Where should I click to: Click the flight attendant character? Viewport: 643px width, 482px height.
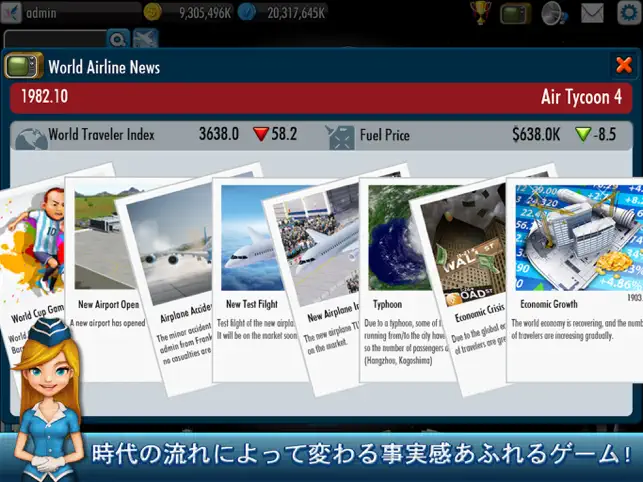pos(48,400)
